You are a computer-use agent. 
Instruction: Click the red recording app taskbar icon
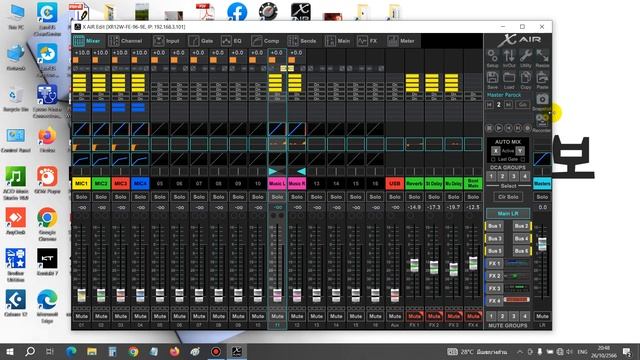click(x=216, y=351)
